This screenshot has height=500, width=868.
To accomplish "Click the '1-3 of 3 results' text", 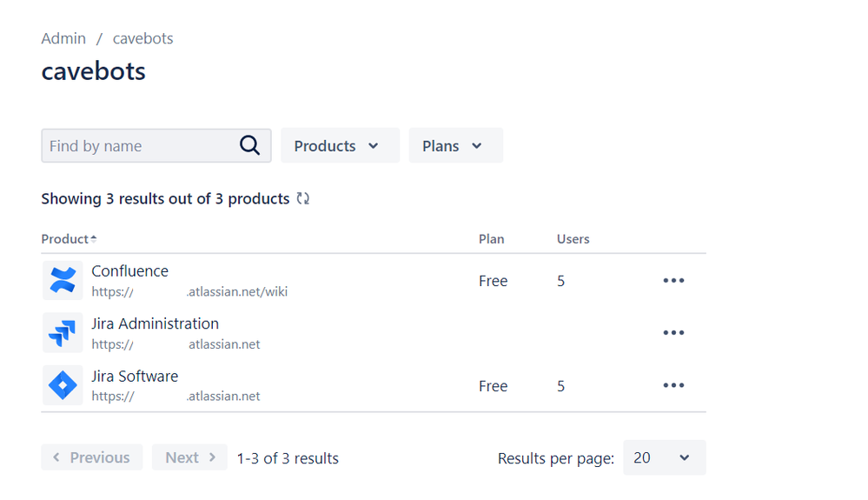I will point(288,458).
